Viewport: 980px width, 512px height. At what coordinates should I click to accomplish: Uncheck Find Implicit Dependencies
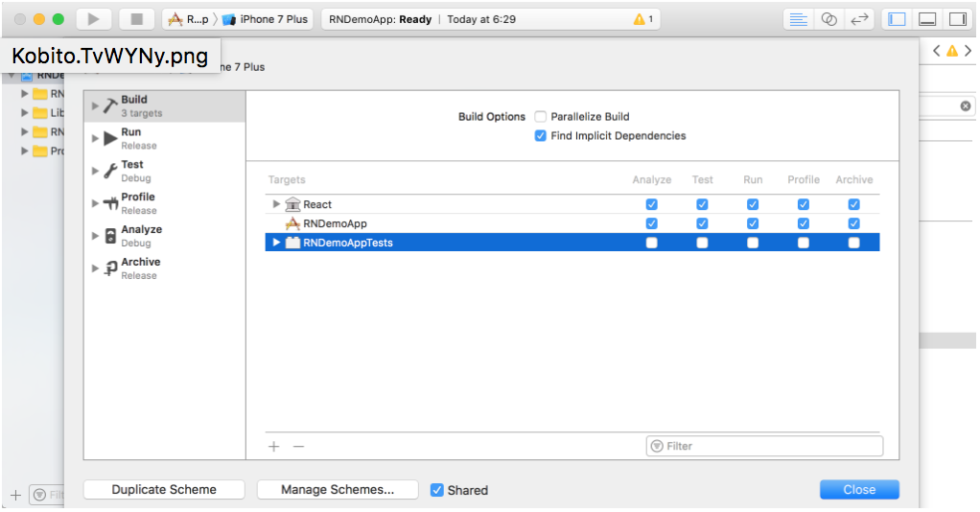pos(541,135)
